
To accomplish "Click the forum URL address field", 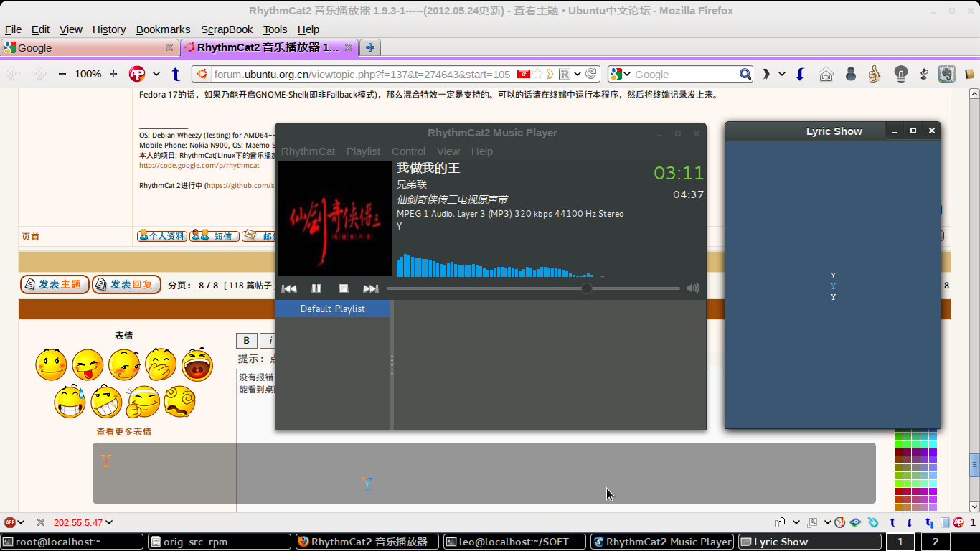I will pyautogui.click(x=362, y=74).
